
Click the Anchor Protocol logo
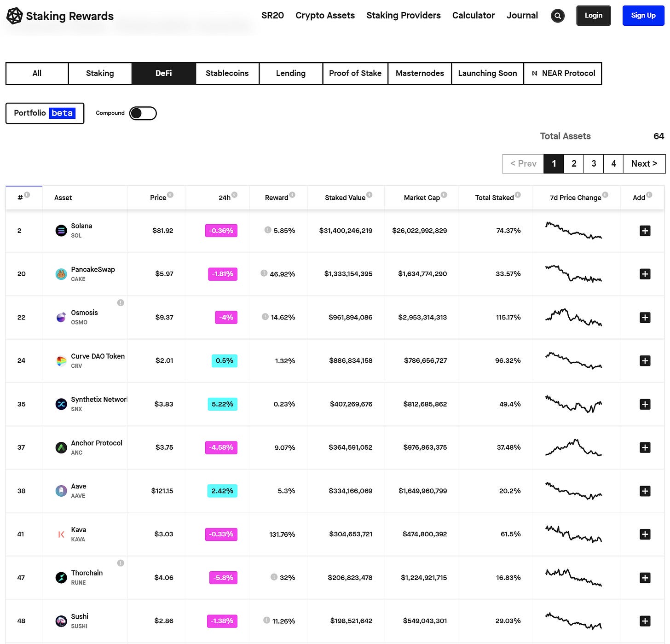61,447
